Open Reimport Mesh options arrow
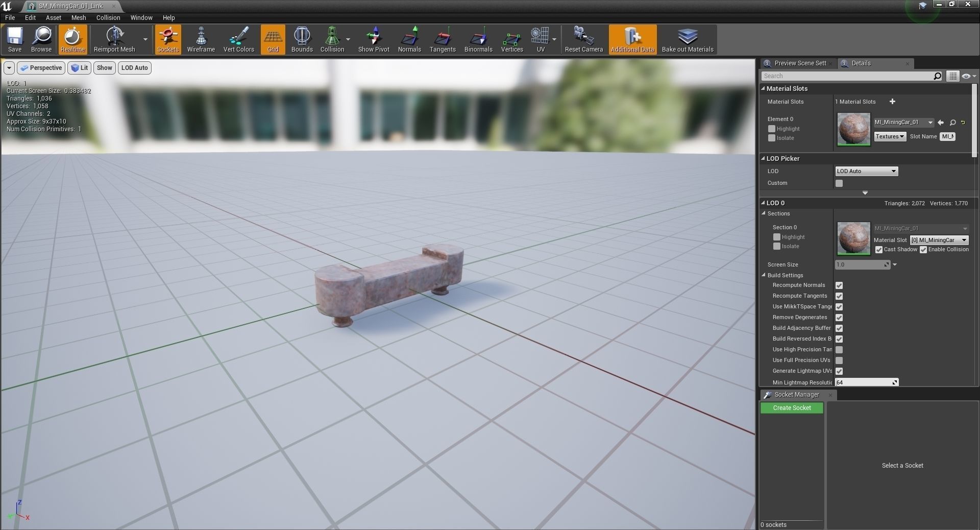The height and width of the screenshot is (530, 980). pos(145,39)
